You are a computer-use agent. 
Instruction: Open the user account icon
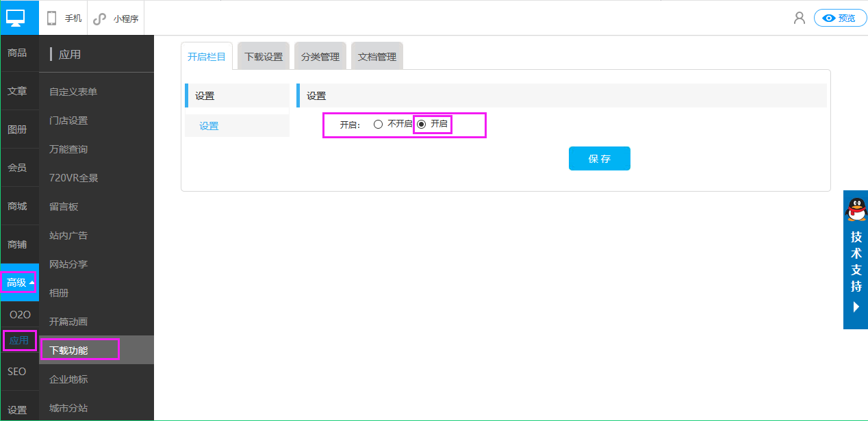click(x=799, y=18)
